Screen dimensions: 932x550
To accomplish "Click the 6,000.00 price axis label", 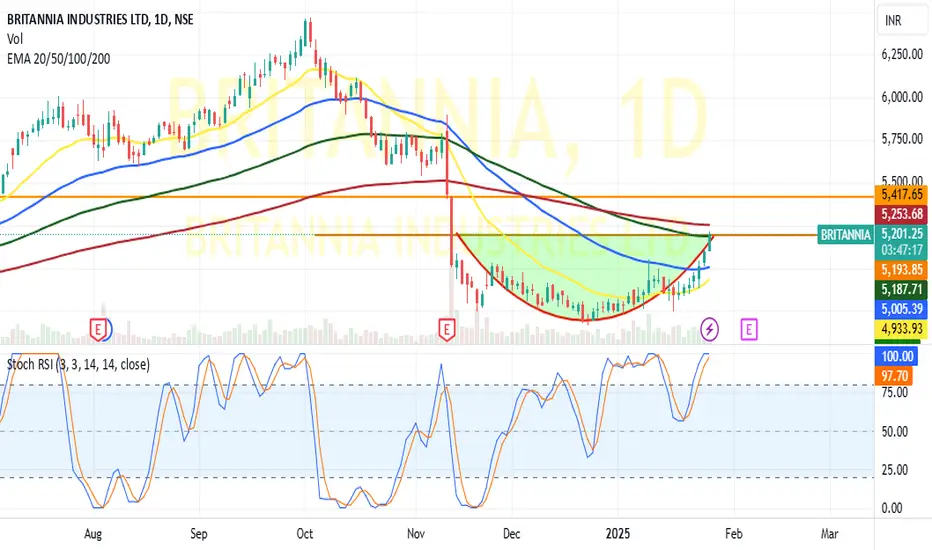I will click(x=902, y=97).
